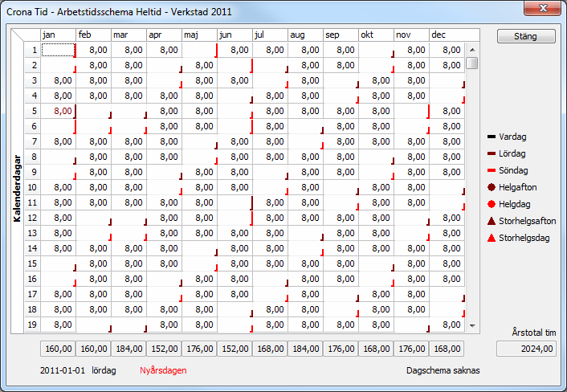The height and width of the screenshot is (392, 567).
Task: Click the vertical scrollbar thumb
Action: click(x=472, y=63)
